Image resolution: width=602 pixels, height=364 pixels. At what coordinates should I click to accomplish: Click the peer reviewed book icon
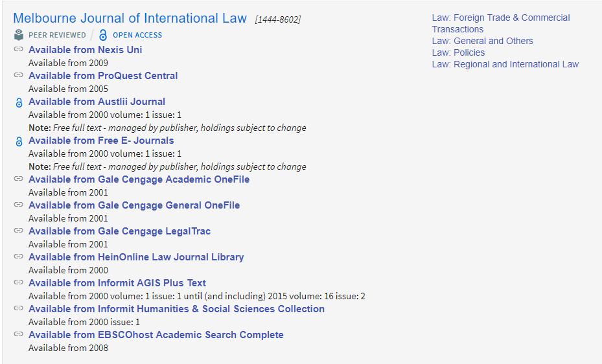click(18, 35)
